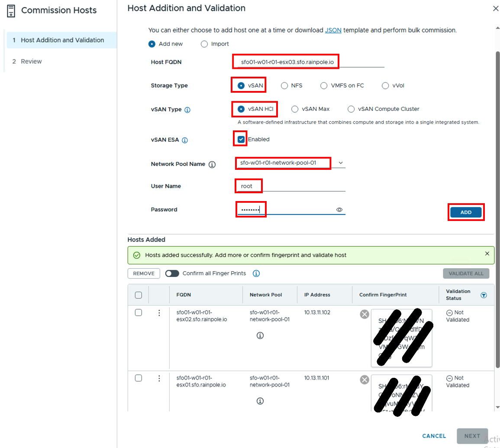Viewport: 500px width, 448px height.
Task: Click the info icon under esx01 network pool
Action: (260, 401)
